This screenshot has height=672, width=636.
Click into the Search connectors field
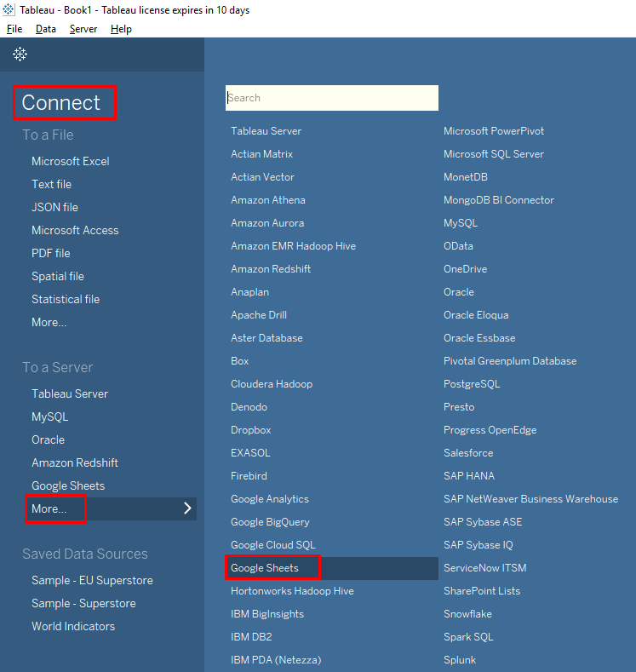pos(332,98)
